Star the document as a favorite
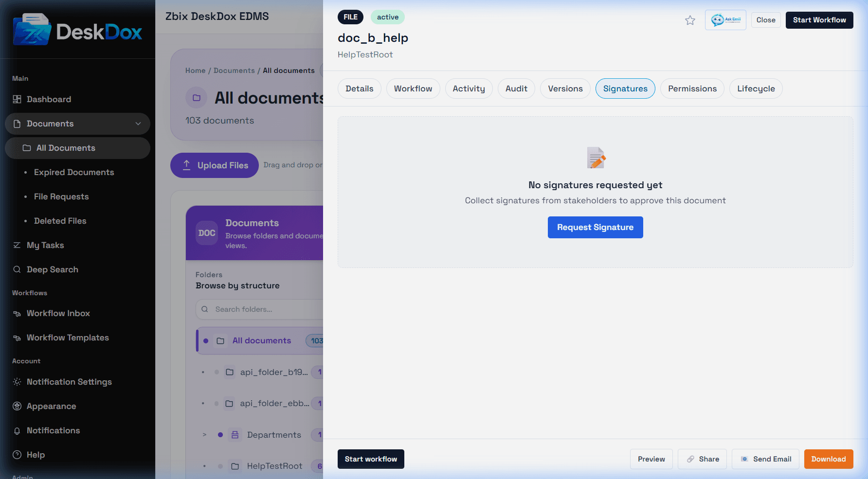The height and width of the screenshot is (479, 868). pos(690,20)
